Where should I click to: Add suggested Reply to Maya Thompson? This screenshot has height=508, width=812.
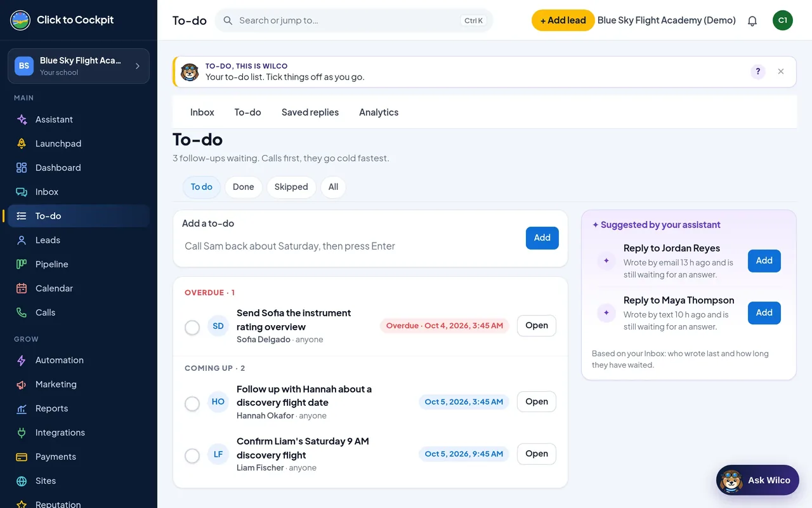(764, 312)
